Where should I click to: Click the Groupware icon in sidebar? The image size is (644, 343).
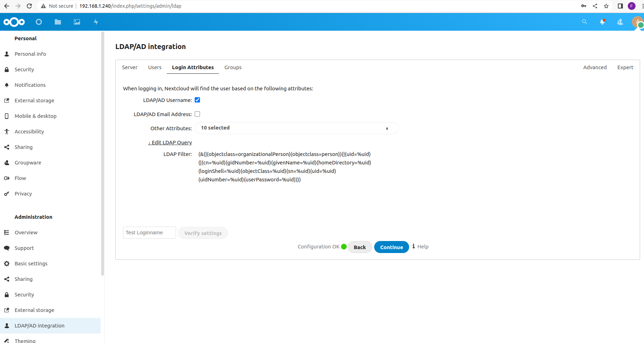(x=7, y=163)
